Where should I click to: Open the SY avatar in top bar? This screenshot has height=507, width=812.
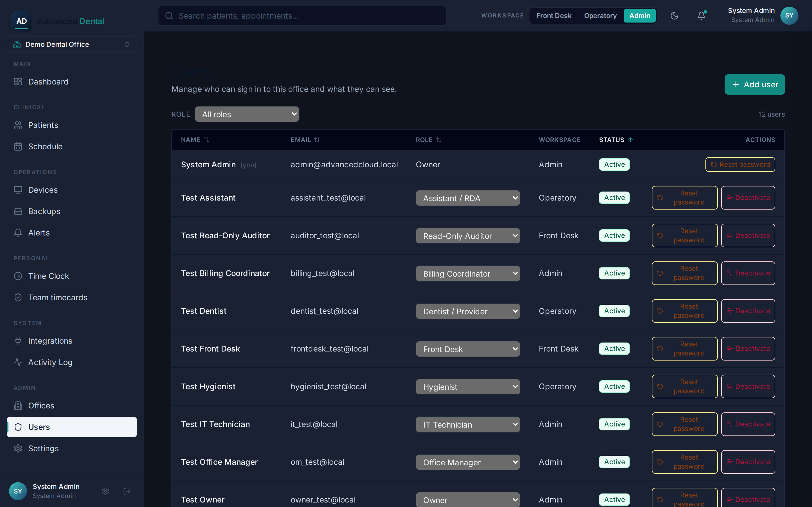tap(789, 16)
